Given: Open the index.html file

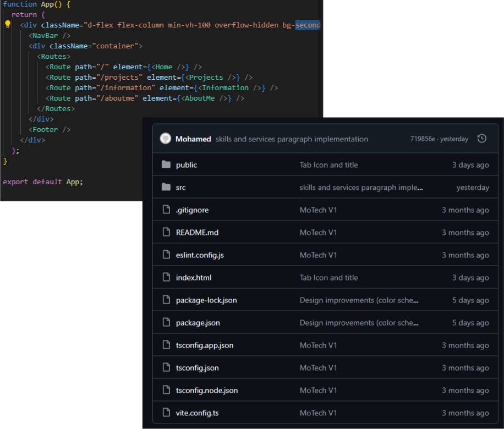Looking at the screenshot, I should click(x=194, y=277).
